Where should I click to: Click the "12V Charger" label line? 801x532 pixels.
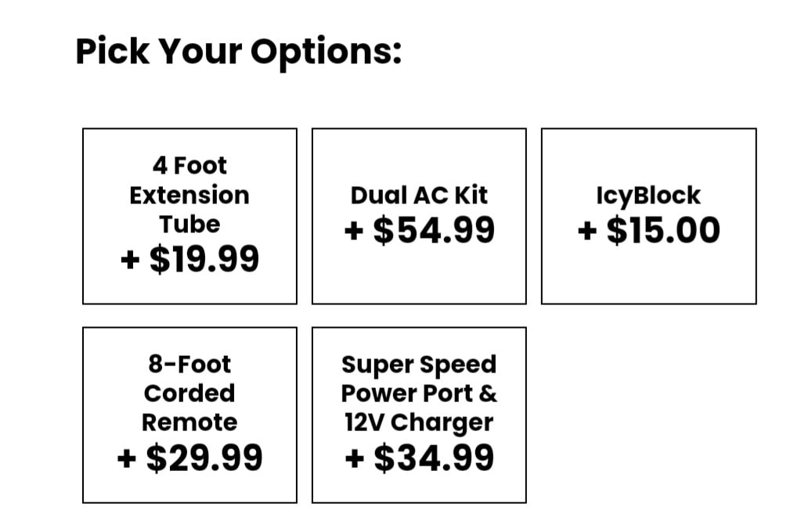(x=419, y=423)
